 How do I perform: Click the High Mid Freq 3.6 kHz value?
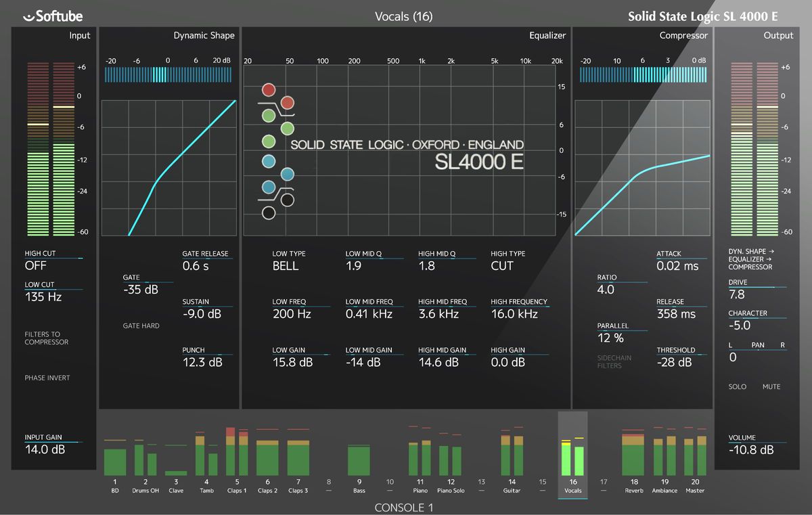pos(438,314)
